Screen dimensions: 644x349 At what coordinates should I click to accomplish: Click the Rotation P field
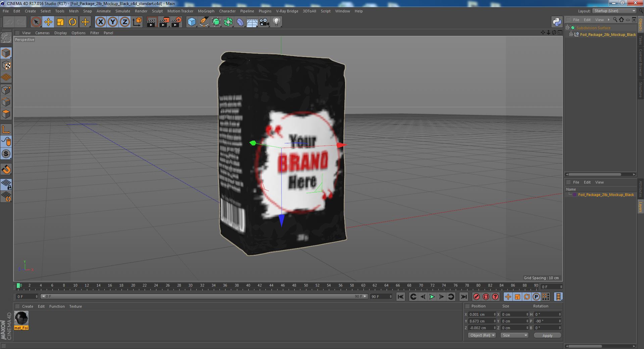pyautogui.click(x=548, y=321)
